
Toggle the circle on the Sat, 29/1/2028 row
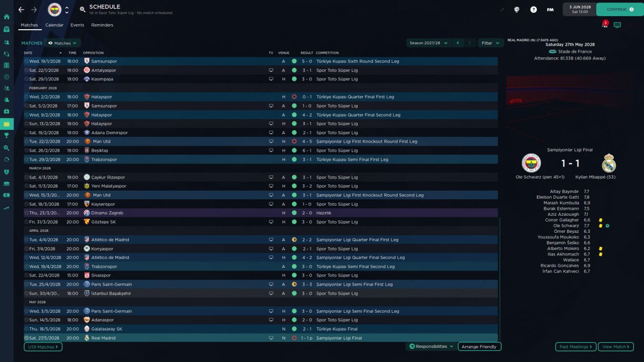coord(26,79)
